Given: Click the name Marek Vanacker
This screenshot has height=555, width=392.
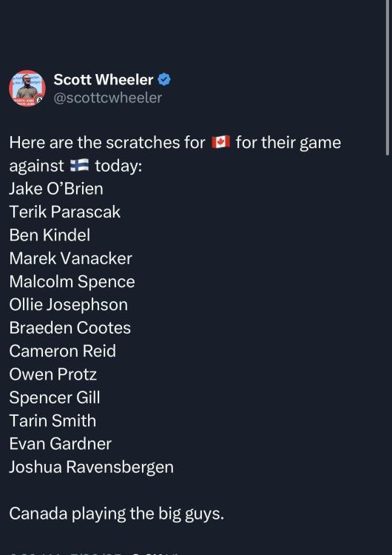Looking at the screenshot, I should tap(71, 258).
